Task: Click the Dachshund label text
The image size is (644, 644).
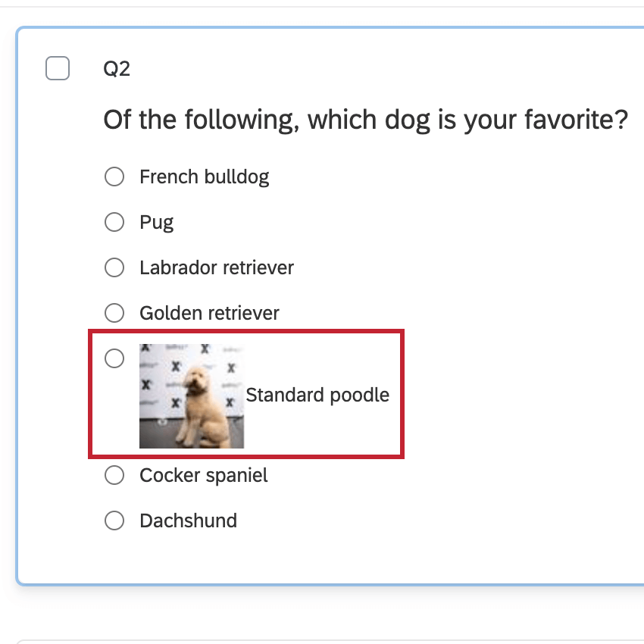Action: coord(188,521)
